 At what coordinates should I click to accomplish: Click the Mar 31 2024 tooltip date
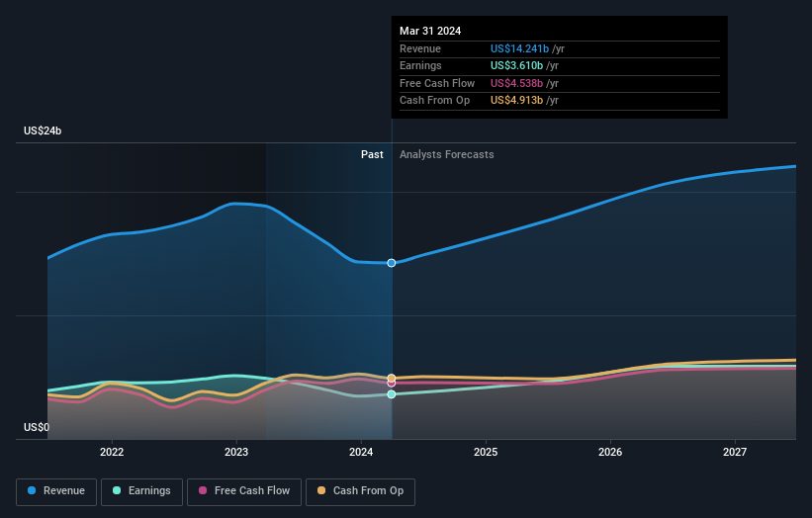pyautogui.click(x=430, y=31)
